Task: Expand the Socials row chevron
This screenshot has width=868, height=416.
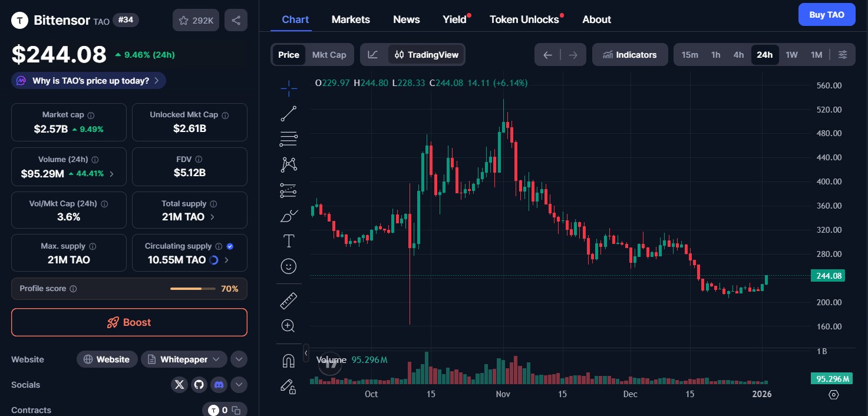Action: [239, 385]
